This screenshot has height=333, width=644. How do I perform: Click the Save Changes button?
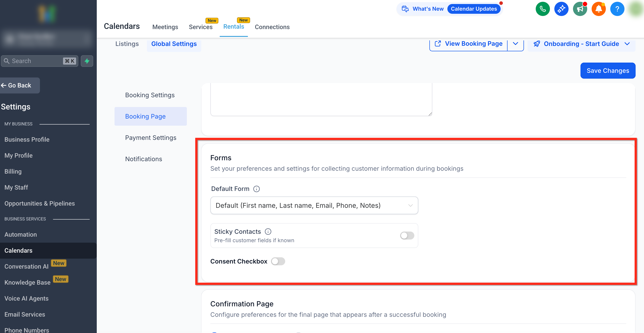(x=608, y=71)
